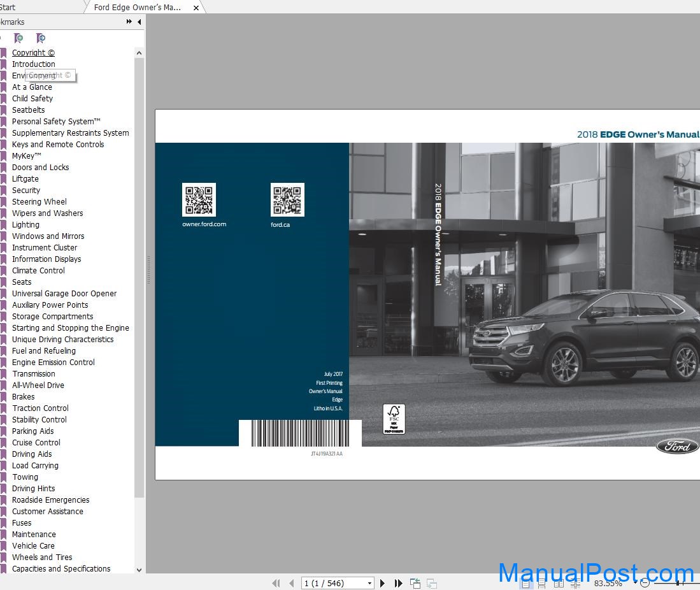Open Unique Driving Characteristics bookmark
This screenshot has width=700, height=590.
coord(63,340)
